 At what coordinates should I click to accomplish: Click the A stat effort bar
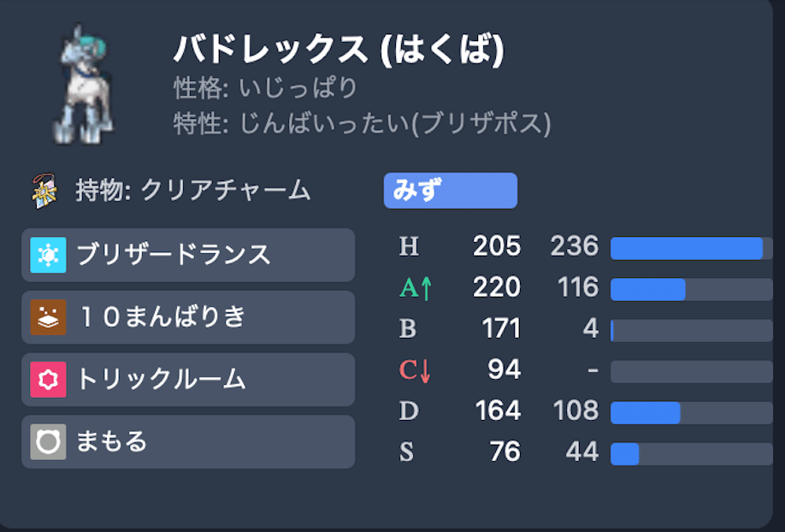click(x=691, y=289)
